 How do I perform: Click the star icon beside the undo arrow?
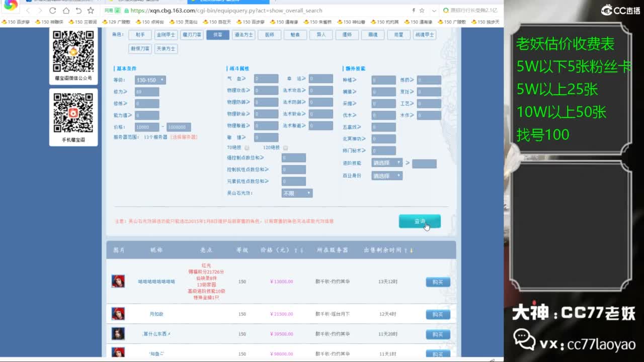pyautogui.click(x=91, y=11)
